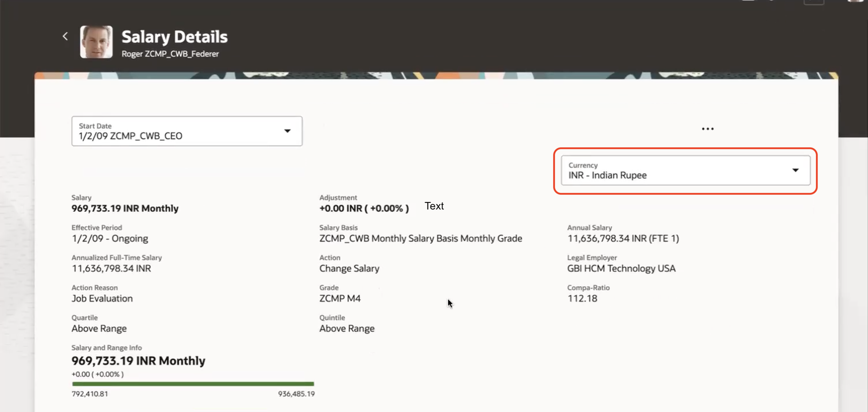Click the Action Reason Job Evaluation text
Viewport: 868px width, 412px height.
(102, 299)
